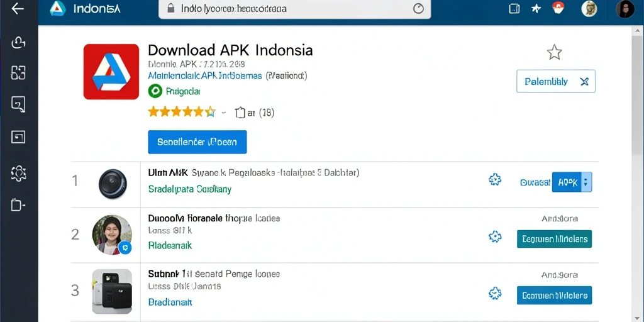Click the star bookmark icon in top bar

tap(536, 9)
